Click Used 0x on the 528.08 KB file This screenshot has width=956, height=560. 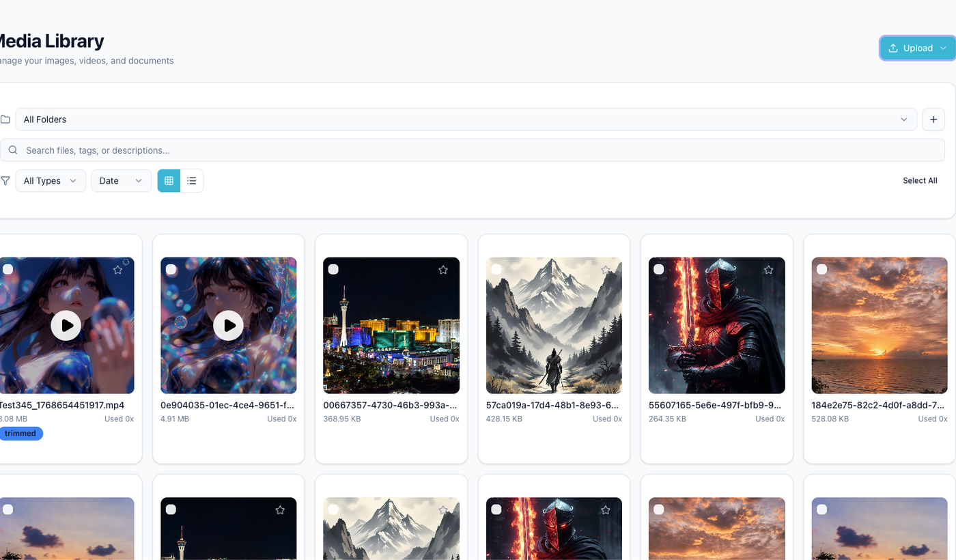coord(933,419)
